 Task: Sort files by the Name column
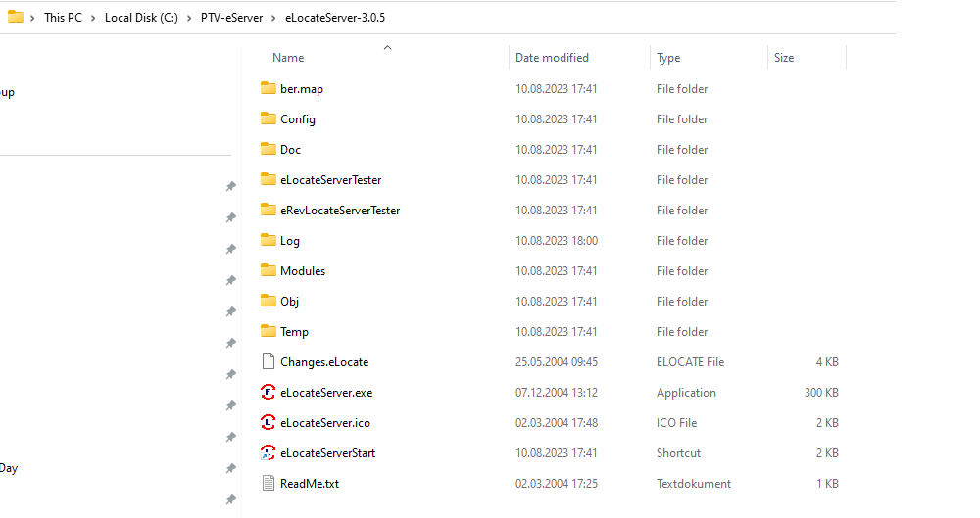[288, 58]
